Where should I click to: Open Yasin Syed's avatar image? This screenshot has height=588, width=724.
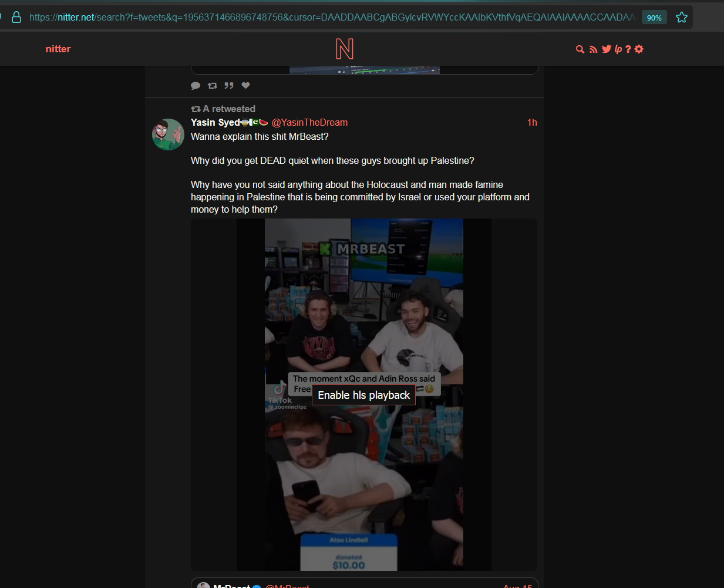[x=169, y=135]
